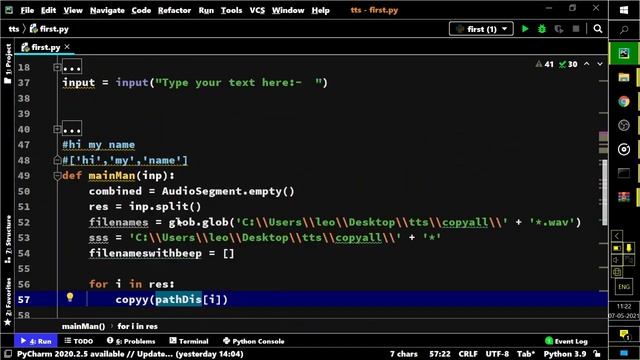Click 'for i in res' breadcrumb
Viewport: 640px width, 360px height.
point(138,326)
